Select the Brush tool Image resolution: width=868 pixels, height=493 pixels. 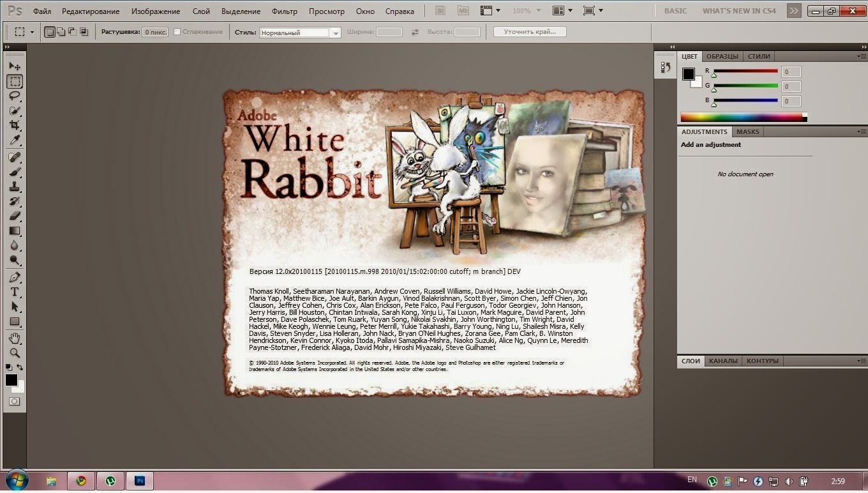pyautogui.click(x=15, y=172)
